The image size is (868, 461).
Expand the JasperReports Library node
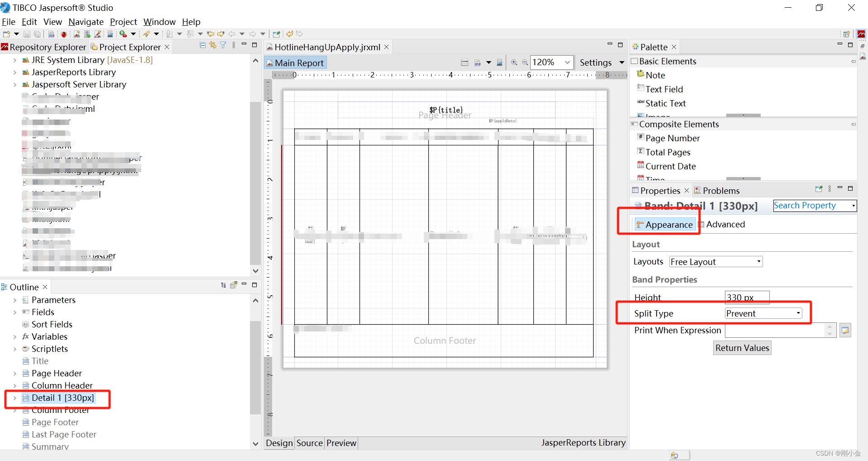point(15,72)
